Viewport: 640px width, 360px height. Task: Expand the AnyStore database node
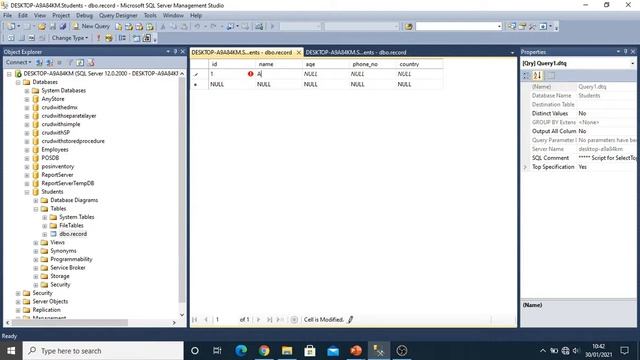pyautogui.click(x=27, y=99)
